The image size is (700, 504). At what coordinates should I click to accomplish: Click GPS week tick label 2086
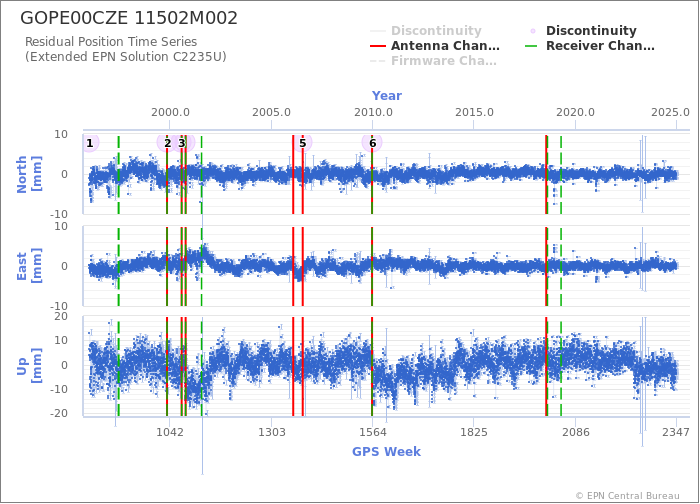[x=575, y=432]
